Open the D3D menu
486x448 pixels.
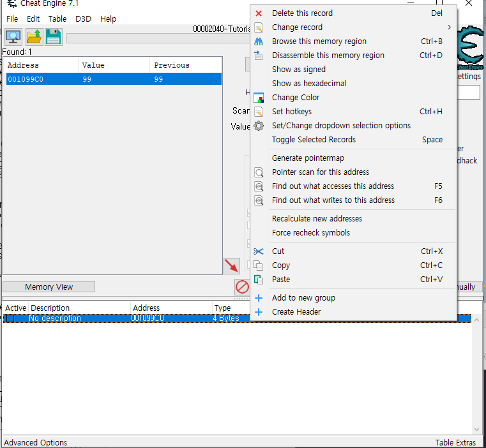(83, 19)
